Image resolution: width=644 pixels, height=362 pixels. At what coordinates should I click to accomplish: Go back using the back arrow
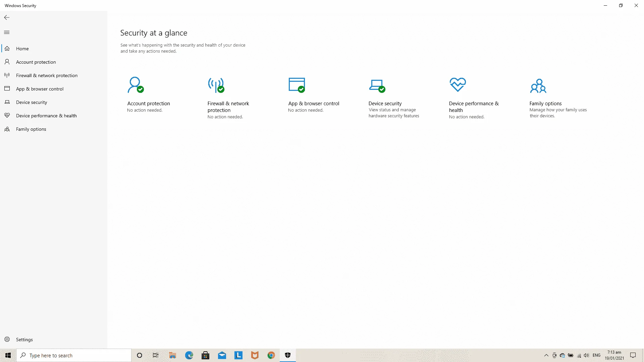[7, 17]
